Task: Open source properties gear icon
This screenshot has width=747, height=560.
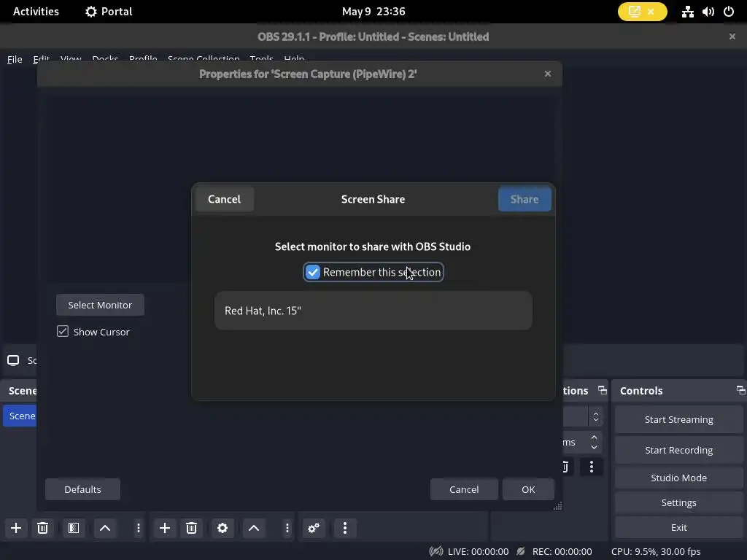Action: click(222, 528)
